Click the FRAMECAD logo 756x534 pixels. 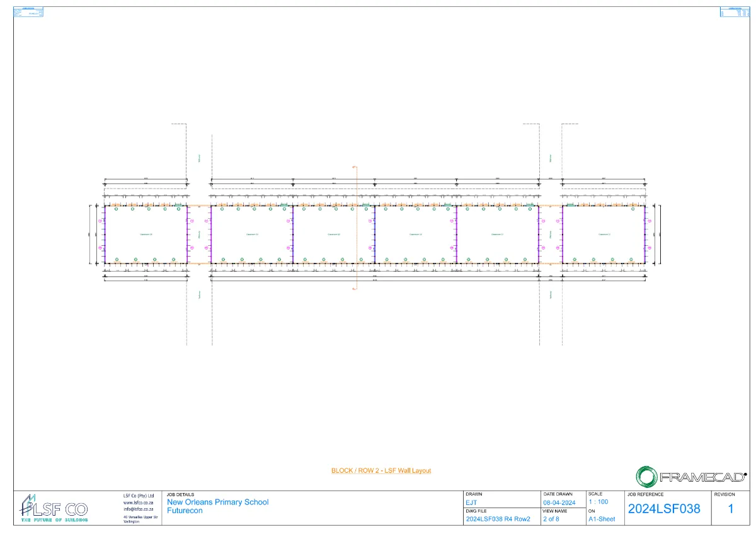point(691,476)
